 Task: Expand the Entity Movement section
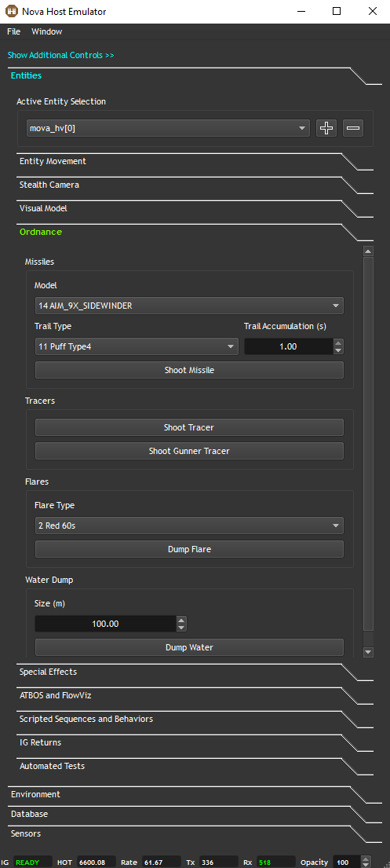click(x=53, y=162)
